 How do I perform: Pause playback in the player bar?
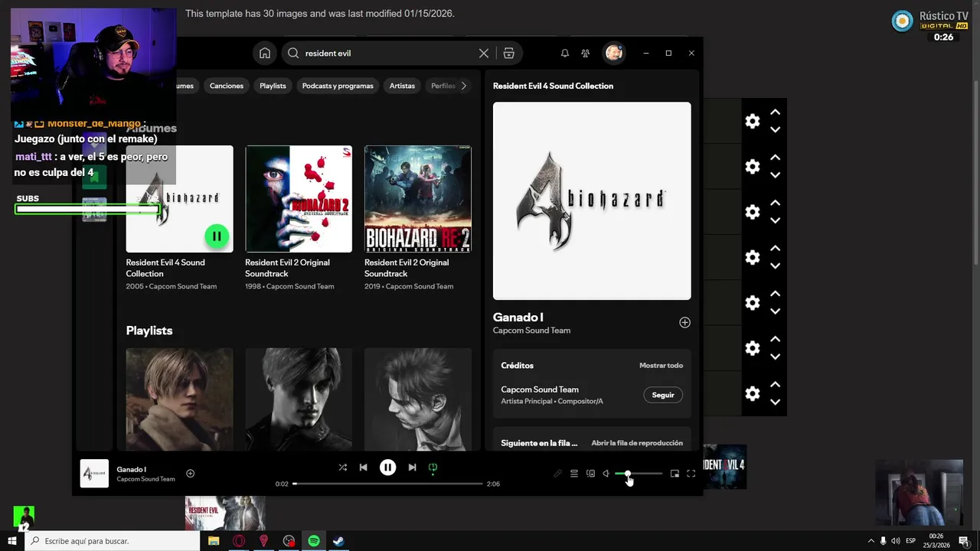click(387, 467)
